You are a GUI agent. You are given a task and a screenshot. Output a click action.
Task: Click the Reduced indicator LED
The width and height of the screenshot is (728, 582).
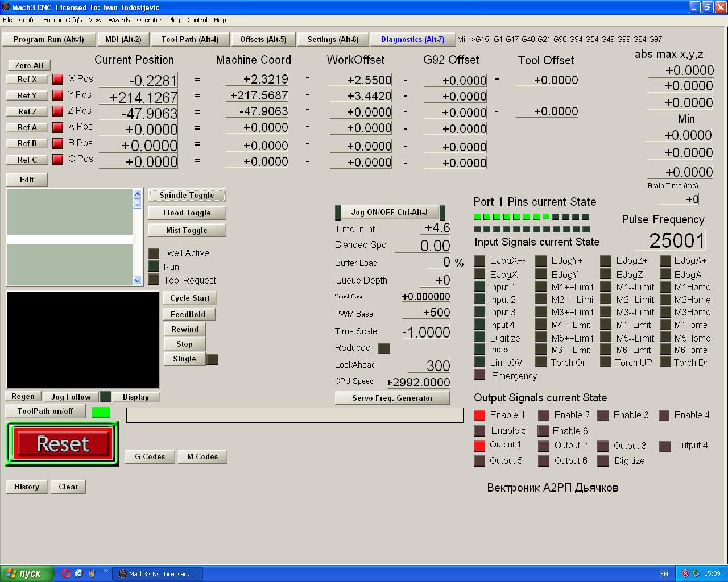pos(384,348)
